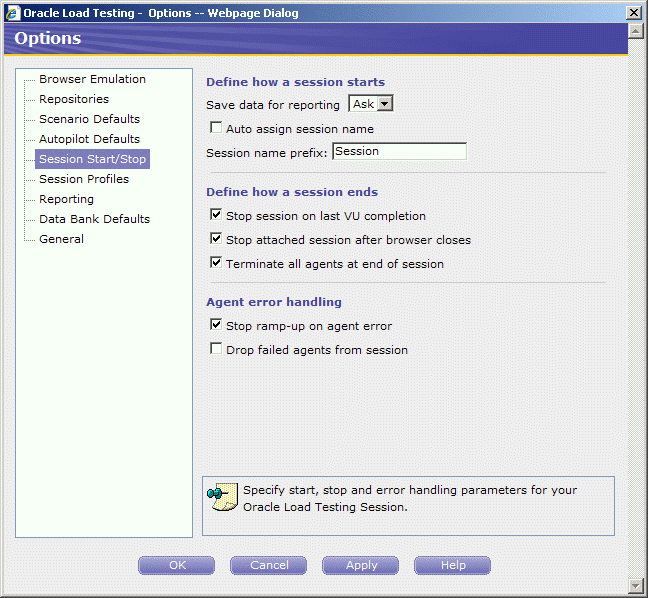This screenshot has height=598, width=648.
Task: Select Browser Emulation in options tree
Action: (92, 79)
